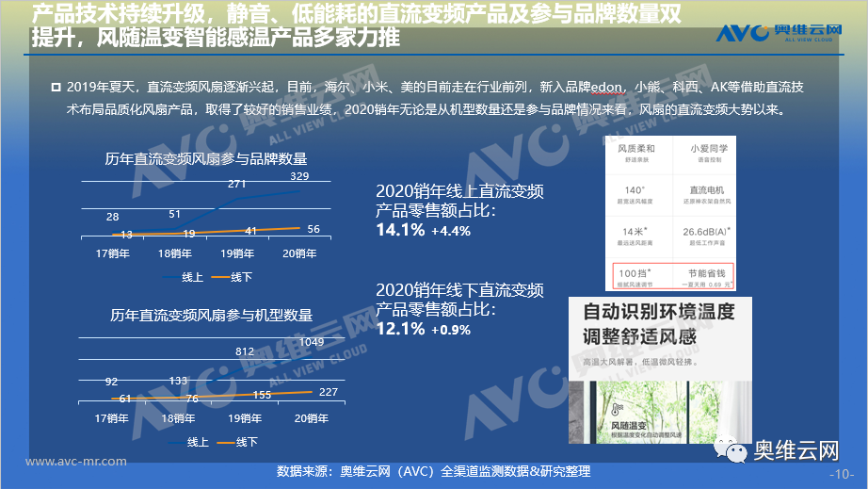Viewport: 868px width, 489px height.
Task: Click the 自动识别环境温度 product image
Action: point(660,370)
